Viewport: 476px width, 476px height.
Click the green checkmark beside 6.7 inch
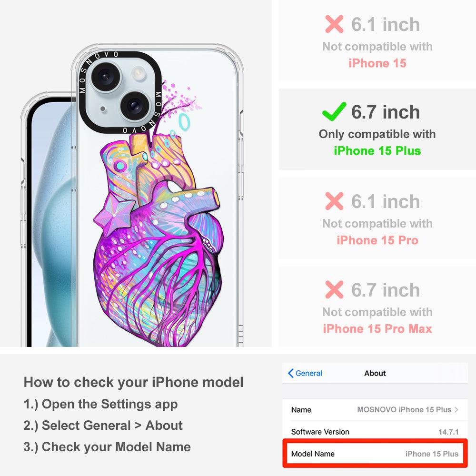pyautogui.click(x=334, y=112)
